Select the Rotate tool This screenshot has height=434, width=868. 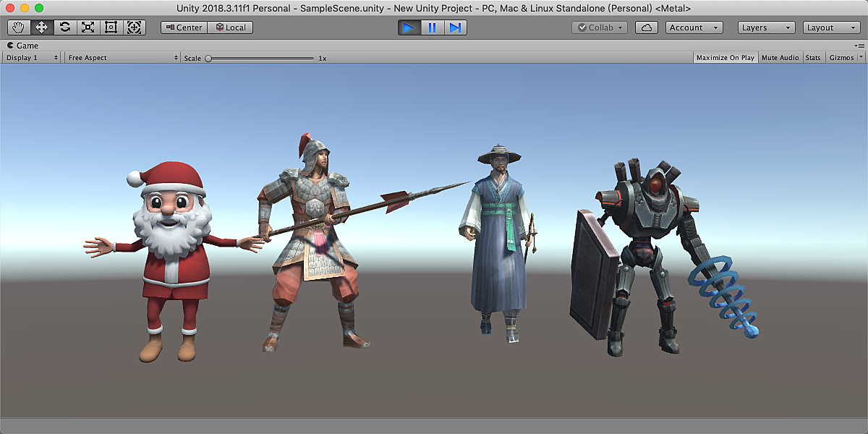tap(65, 27)
